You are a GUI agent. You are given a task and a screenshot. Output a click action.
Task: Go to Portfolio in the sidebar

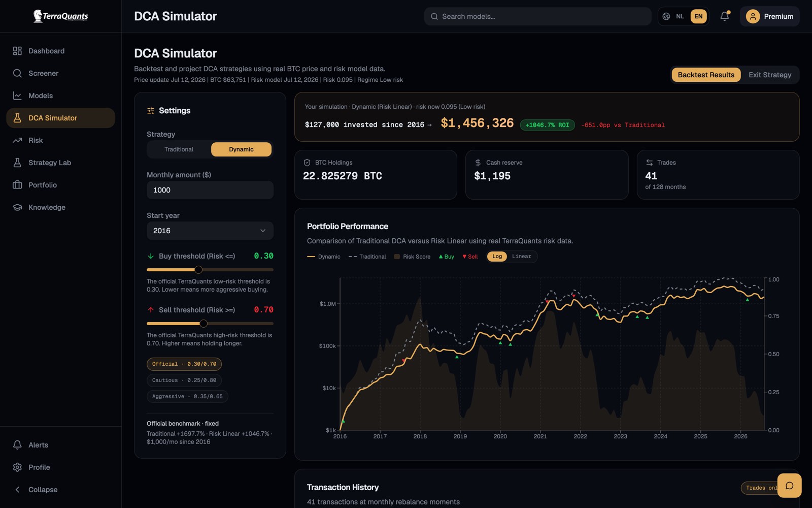coord(60,185)
